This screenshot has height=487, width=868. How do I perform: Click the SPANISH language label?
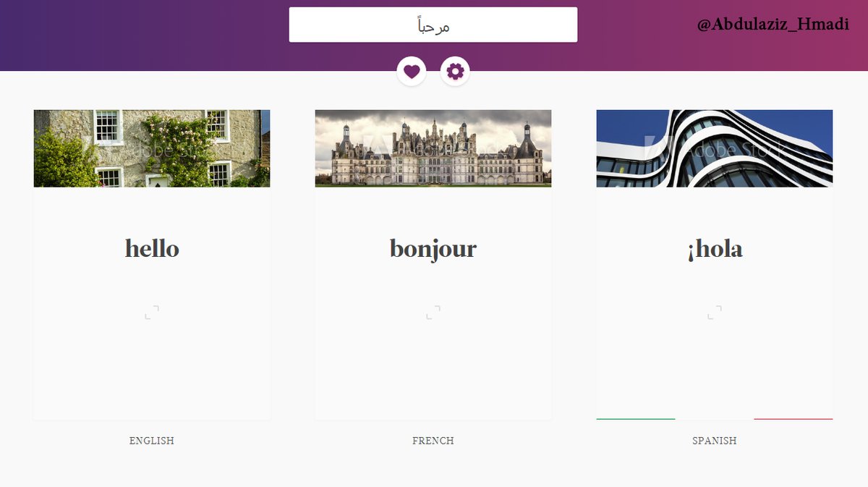pyautogui.click(x=715, y=441)
